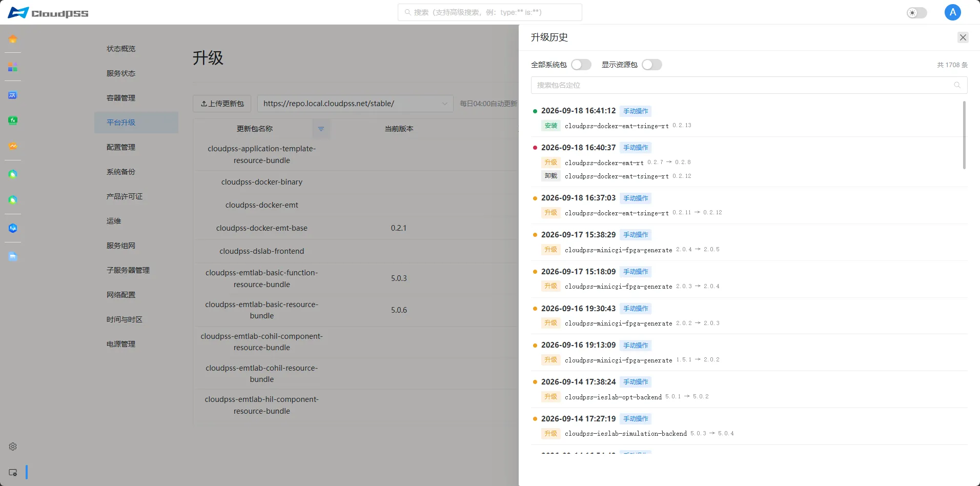
Task: Select row cloudpss-application-template-resource-bundle
Action: [356, 154]
